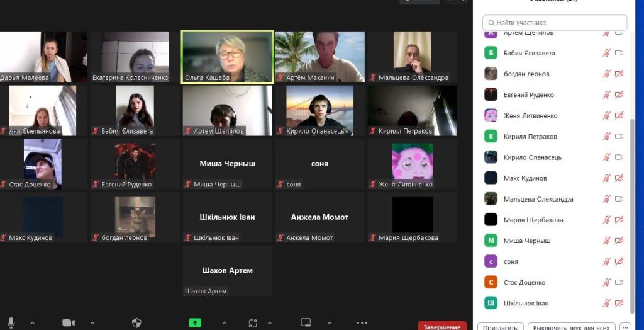Viewport: 644px width, 330px height.
Task: Click the camera icon for Мальцева Олександра in the list
Action: click(619, 199)
